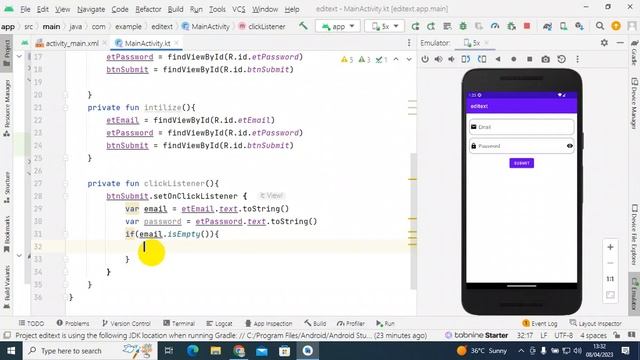This screenshot has width=640, height=360.
Task: Show hidden system tray icons chevron
Action: (x=521, y=351)
